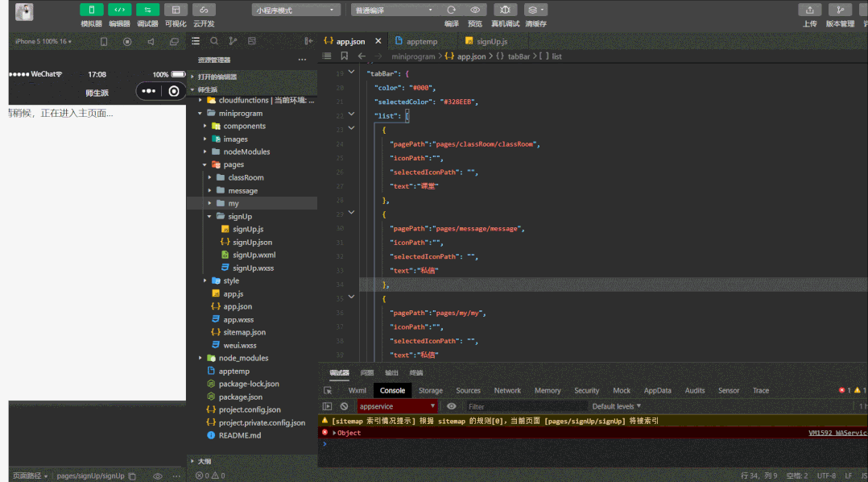Open version management icon
Image resolution: width=868 pixels, height=482 pixels.
(840, 10)
